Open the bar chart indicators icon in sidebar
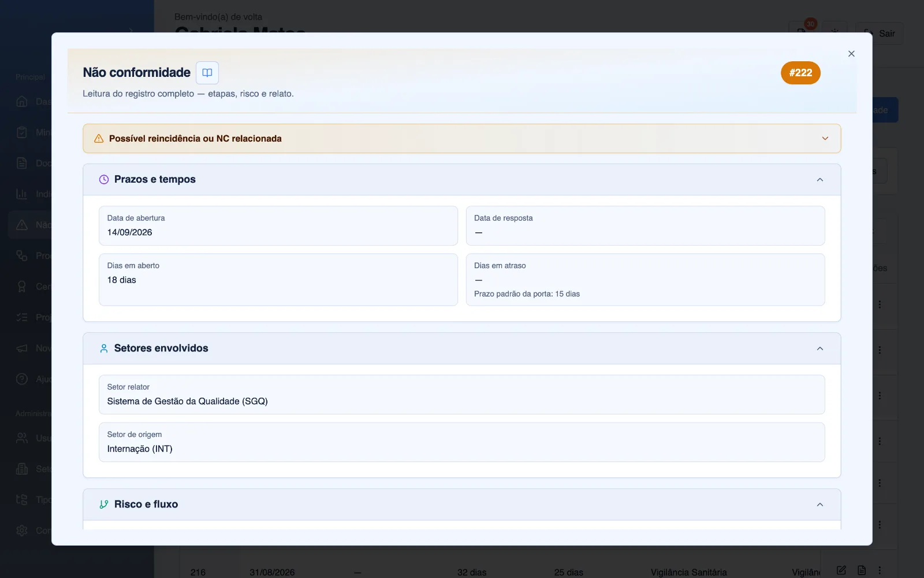This screenshot has height=578, width=924. 22,194
